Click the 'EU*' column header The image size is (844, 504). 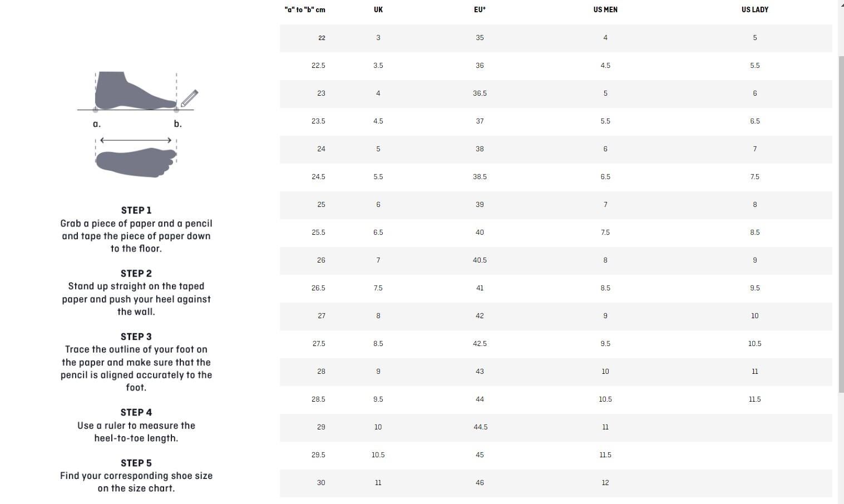pos(480,10)
